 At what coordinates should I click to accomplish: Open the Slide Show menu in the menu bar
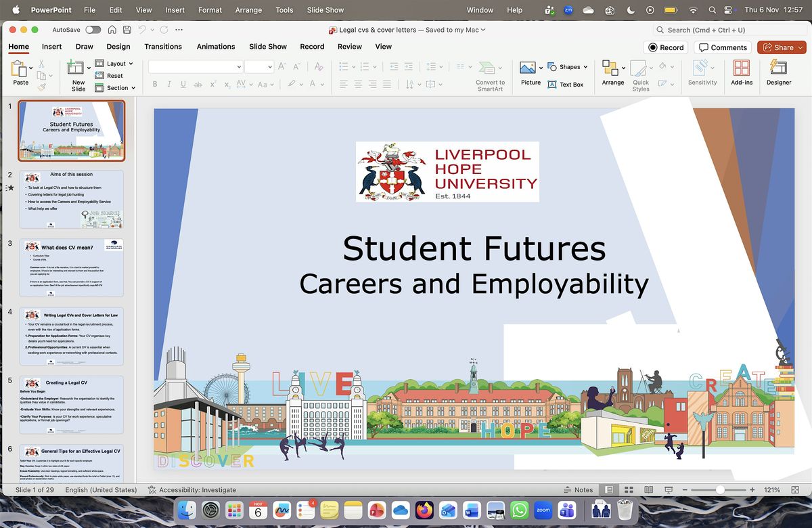(x=325, y=9)
